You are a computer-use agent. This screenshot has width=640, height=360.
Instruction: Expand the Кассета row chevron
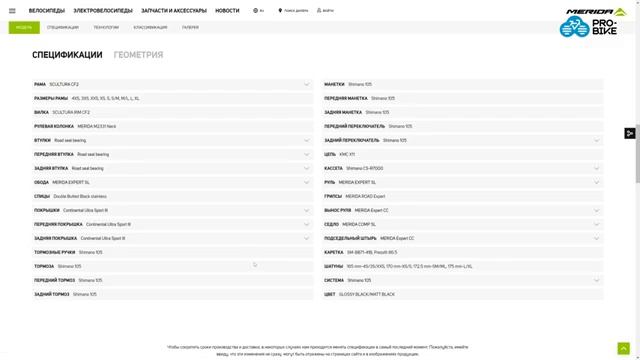coord(596,168)
